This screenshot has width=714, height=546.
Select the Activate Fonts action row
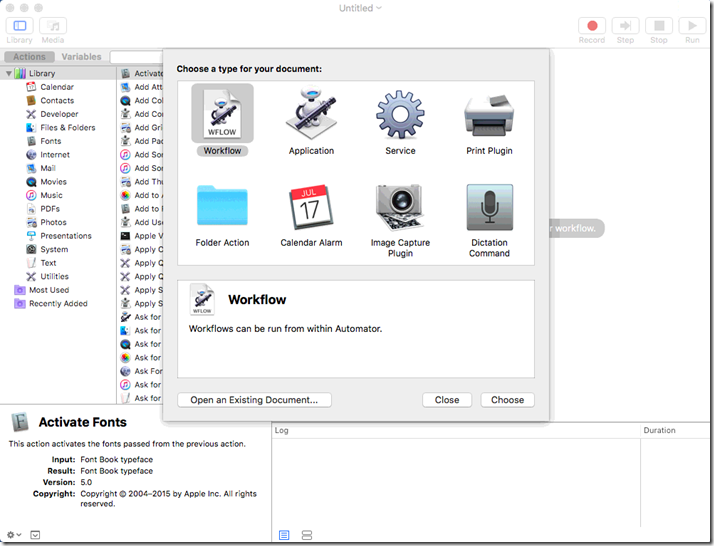click(141, 73)
